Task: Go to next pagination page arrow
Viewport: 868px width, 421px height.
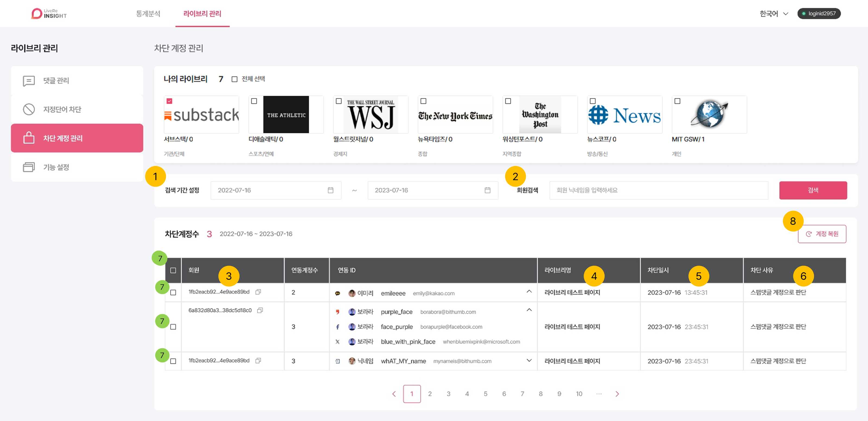Action: click(x=617, y=394)
